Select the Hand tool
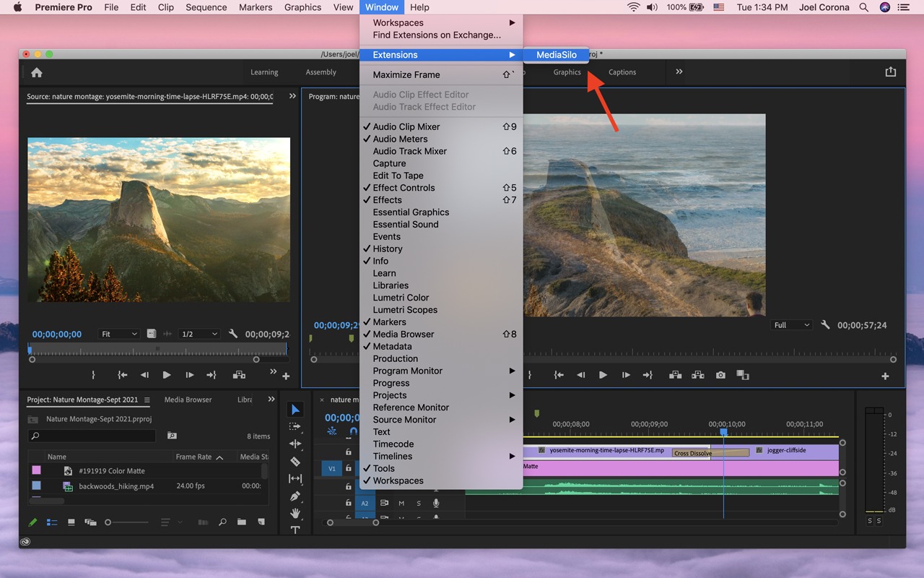 tap(295, 513)
